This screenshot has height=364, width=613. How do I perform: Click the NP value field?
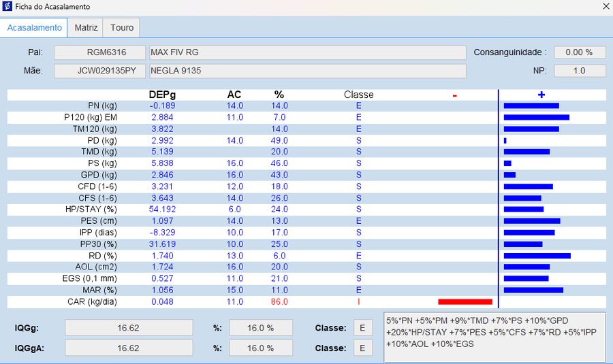pos(580,71)
